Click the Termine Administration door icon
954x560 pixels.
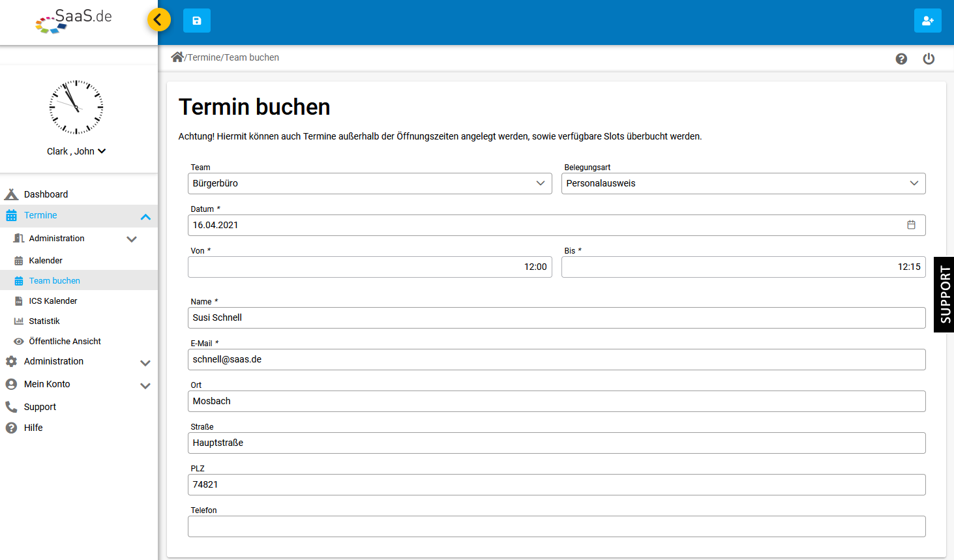(19, 239)
